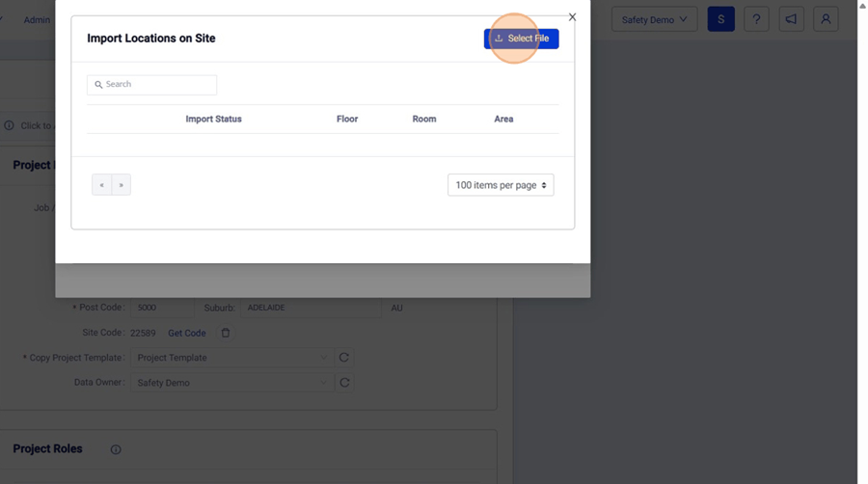Go to previous page of import results

(x=101, y=185)
